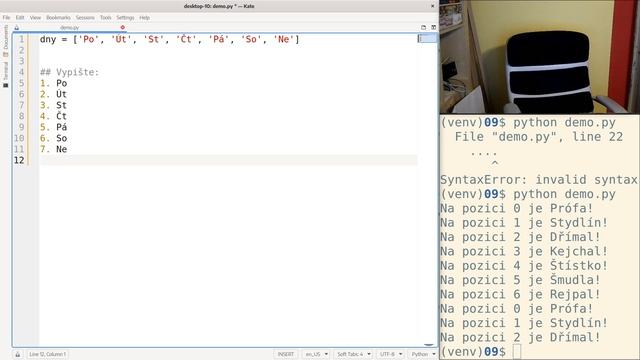Click the '3. St' line in editor
Image resolution: width=640 pixels, height=360 pixels.
click(x=53, y=105)
